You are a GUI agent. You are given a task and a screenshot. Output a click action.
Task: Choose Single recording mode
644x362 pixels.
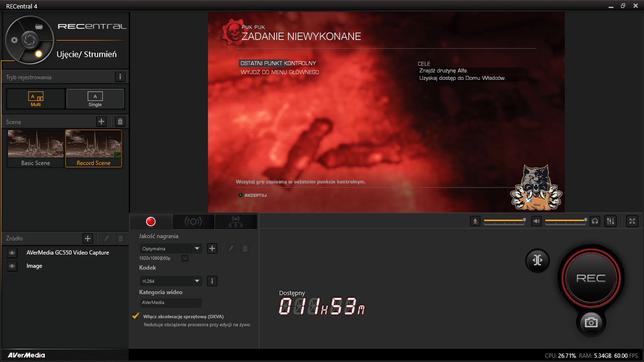[x=95, y=99]
